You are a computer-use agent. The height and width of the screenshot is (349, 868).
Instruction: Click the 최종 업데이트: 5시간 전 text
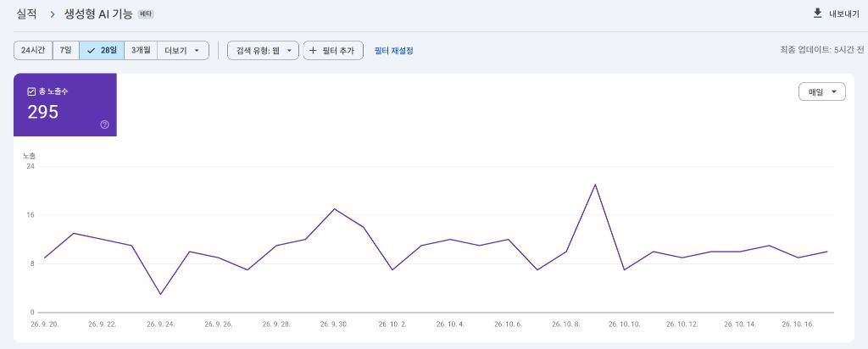822,50
